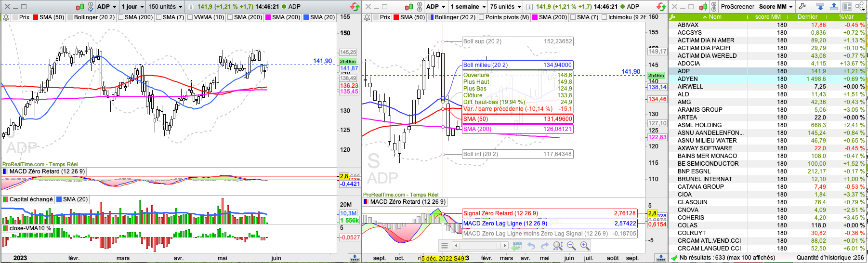Click chain link icon in ProScreener window
Viewport: 868px width, 263px height.
coord(714,7)
